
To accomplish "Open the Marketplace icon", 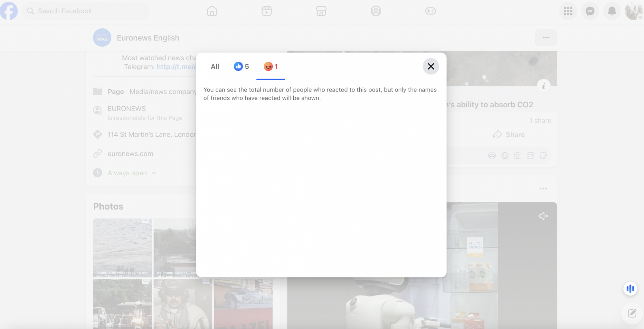I will [321, 11].
